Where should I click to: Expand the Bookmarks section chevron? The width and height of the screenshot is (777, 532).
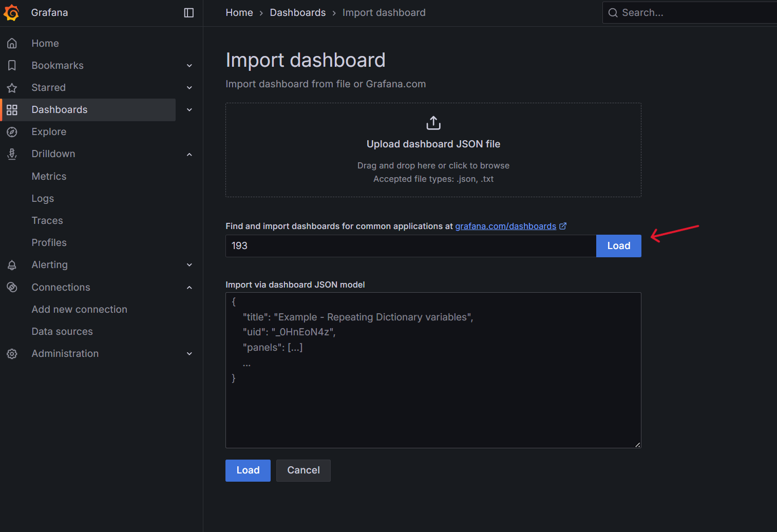coord(189,66)
